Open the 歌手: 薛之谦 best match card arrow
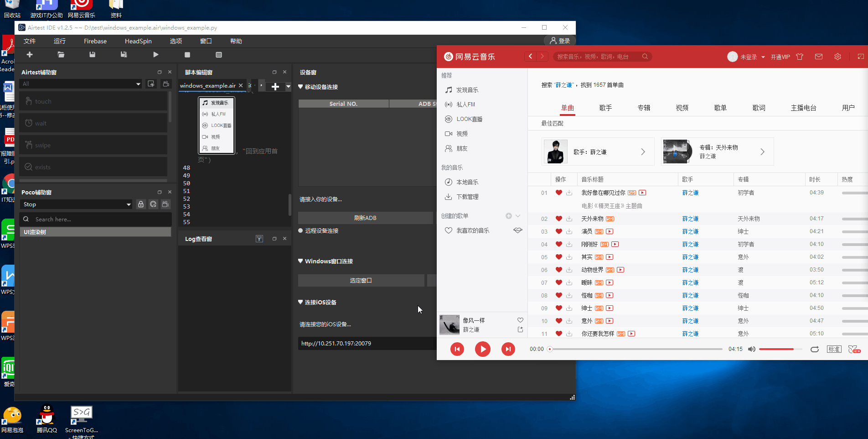 click(643, 152)
